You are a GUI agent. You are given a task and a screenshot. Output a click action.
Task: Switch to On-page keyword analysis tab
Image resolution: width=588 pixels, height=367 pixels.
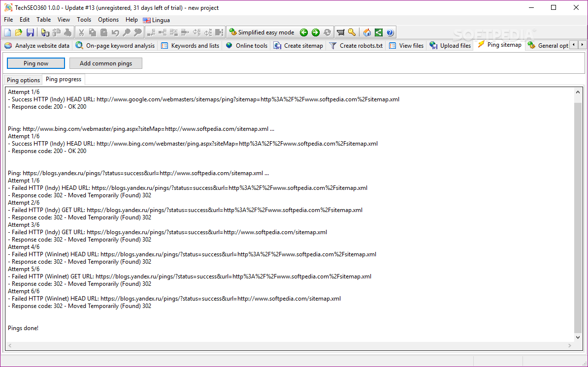pos(115,46)
